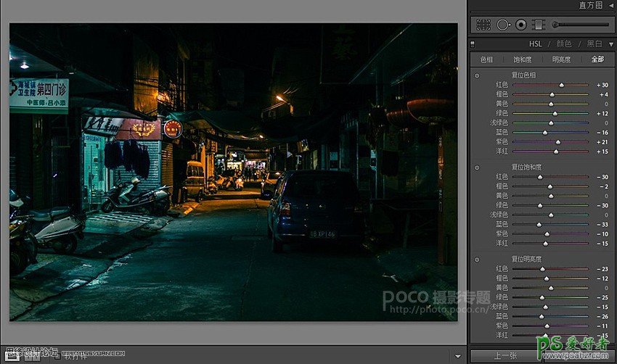Collapse the 直方图 histogram panel
Screen dimensions: 617x364
click(x=610, y=5)
